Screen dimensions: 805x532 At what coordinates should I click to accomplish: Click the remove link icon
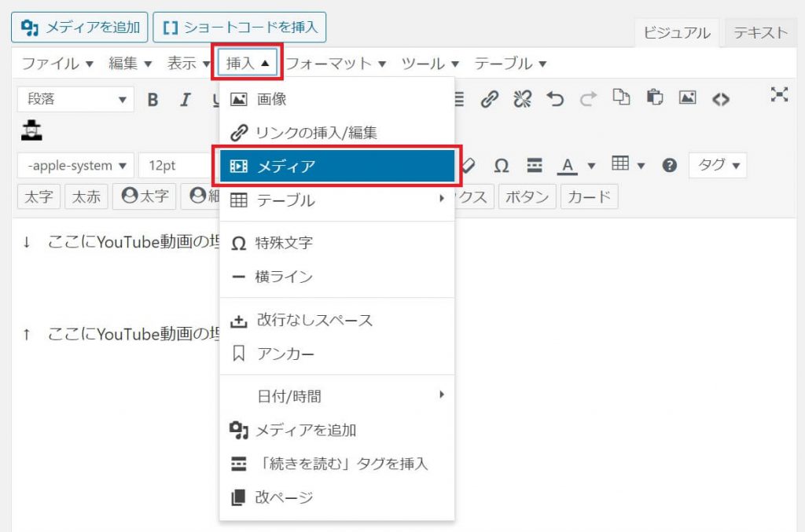tap(522, 99)
